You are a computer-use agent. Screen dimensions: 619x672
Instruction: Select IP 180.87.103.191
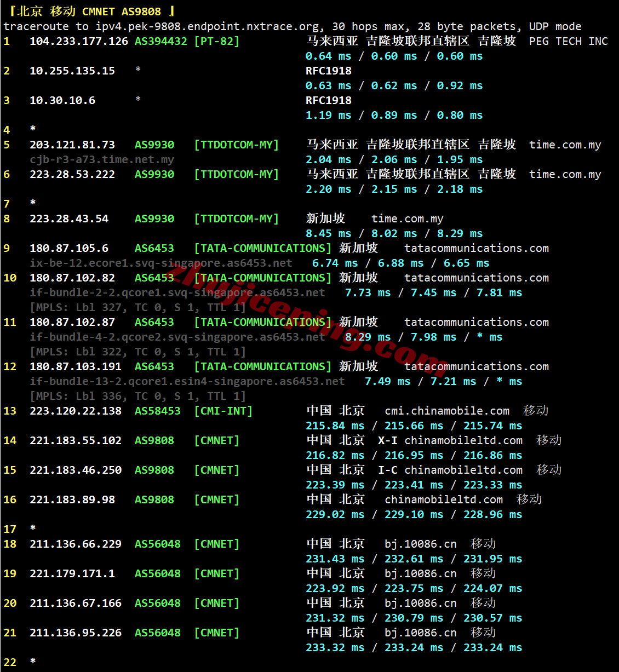pos(76,366)
